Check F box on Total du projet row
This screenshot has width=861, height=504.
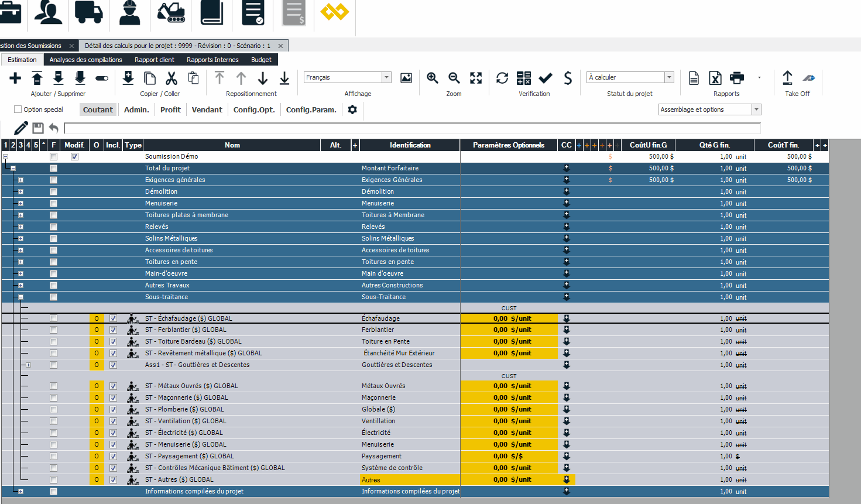[53, 169]
